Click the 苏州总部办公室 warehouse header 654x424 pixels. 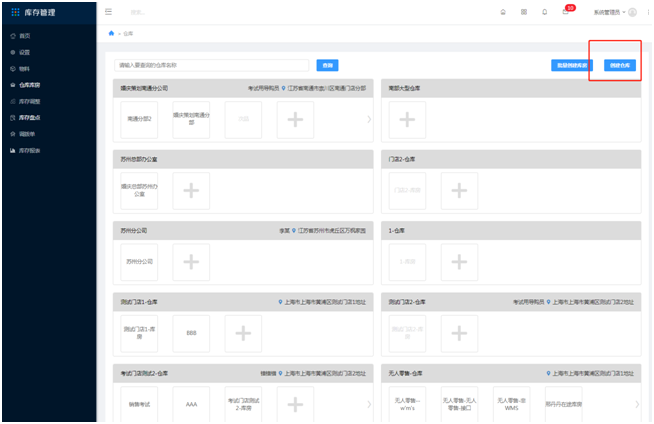[243, 159]
